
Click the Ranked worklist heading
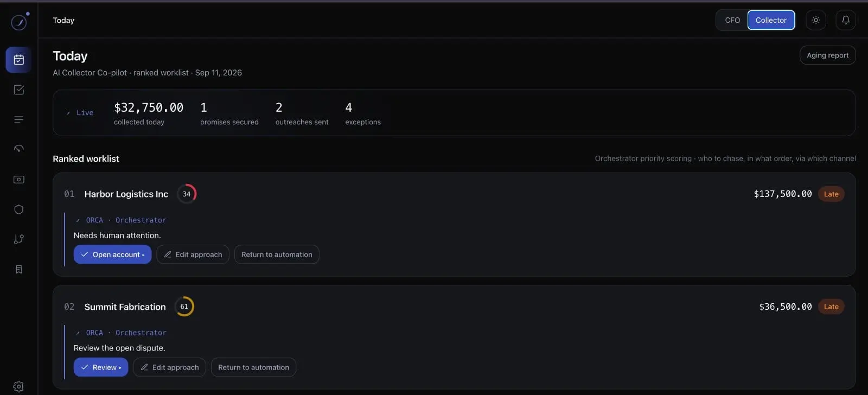(x=86, y=159)
